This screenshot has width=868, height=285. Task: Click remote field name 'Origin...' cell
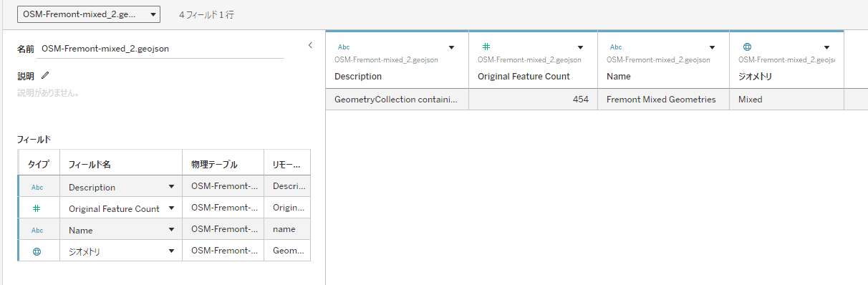[287, 208]
